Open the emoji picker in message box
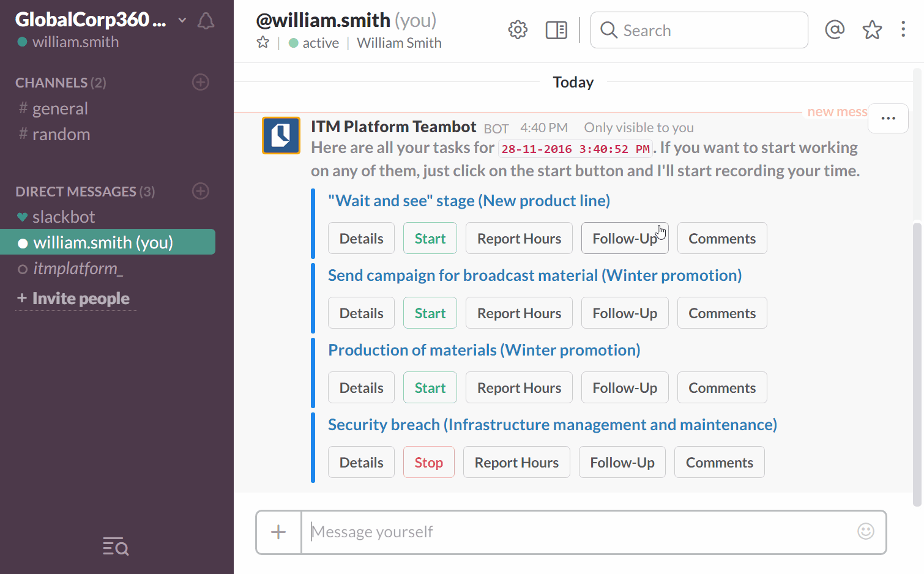 pos(865,531)
